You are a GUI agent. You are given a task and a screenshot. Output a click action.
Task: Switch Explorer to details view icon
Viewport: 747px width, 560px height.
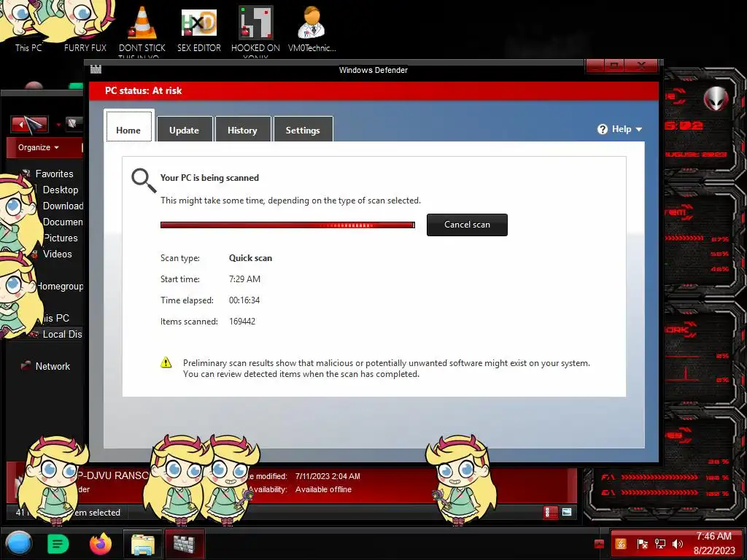tap(550, 513)
